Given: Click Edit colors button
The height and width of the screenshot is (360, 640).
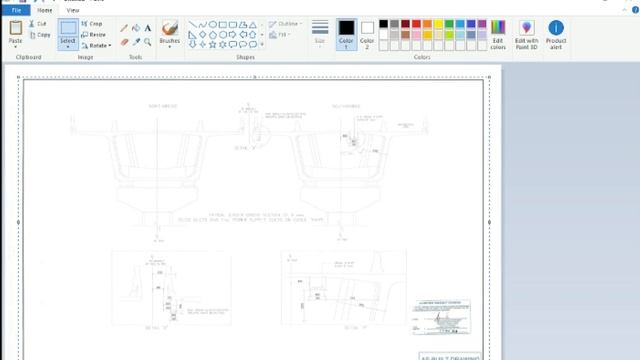Looking at the screenshot, I should click(498, 34).
